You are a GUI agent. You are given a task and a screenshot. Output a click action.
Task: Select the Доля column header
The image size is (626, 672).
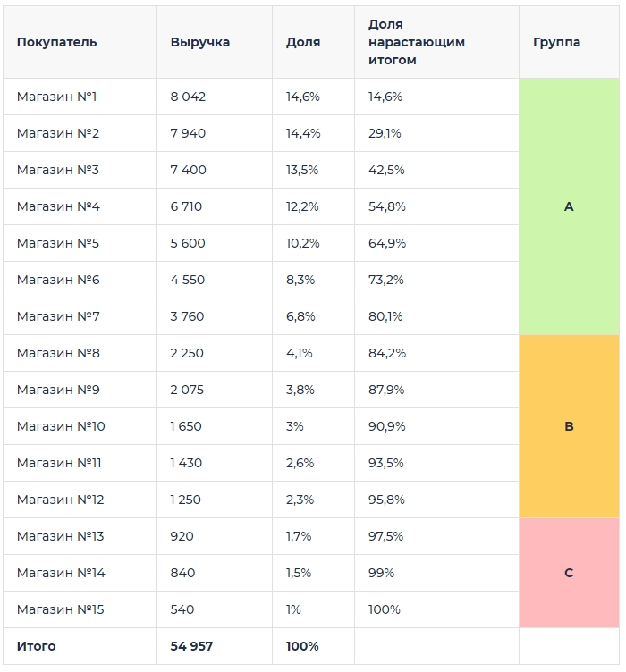[x=303, y=42]
